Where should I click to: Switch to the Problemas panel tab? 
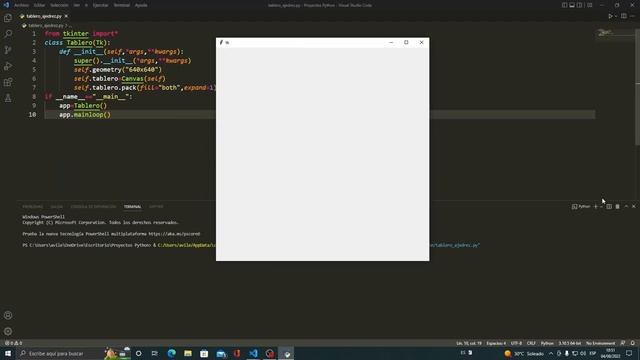coord(33,207)
